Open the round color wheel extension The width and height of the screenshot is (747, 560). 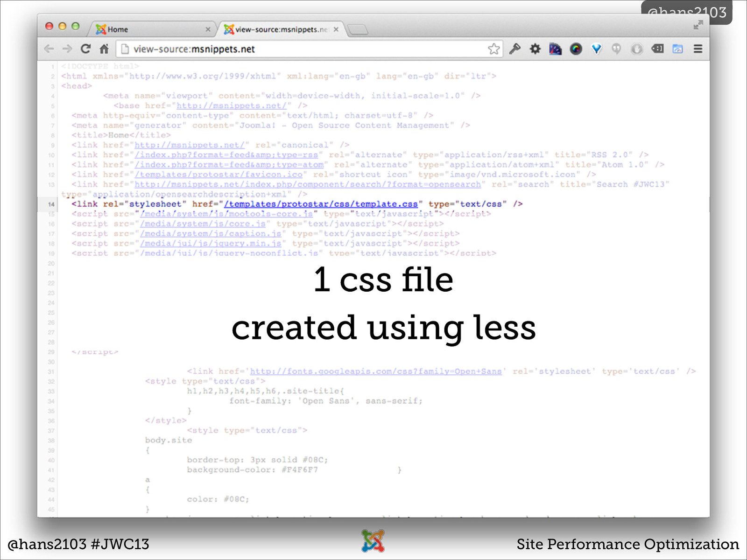click(x=576, y=49)
